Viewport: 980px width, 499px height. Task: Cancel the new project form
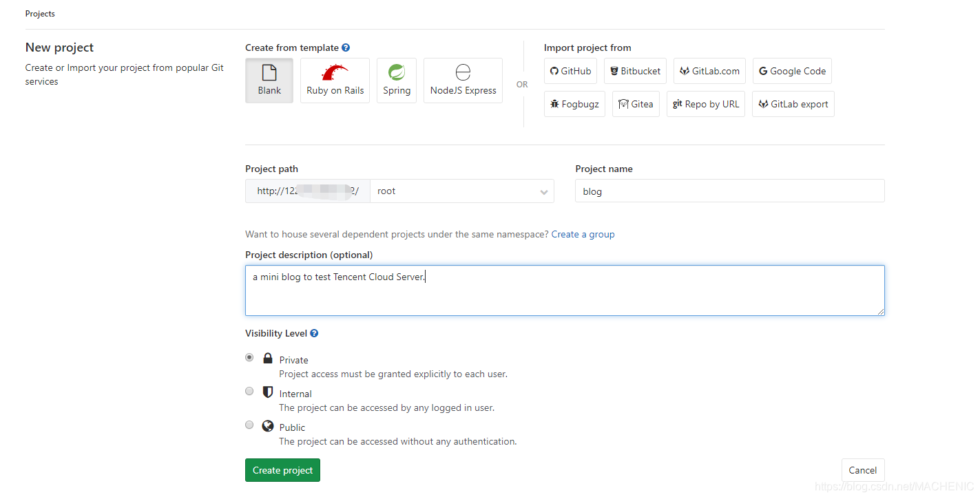[863, 470]
